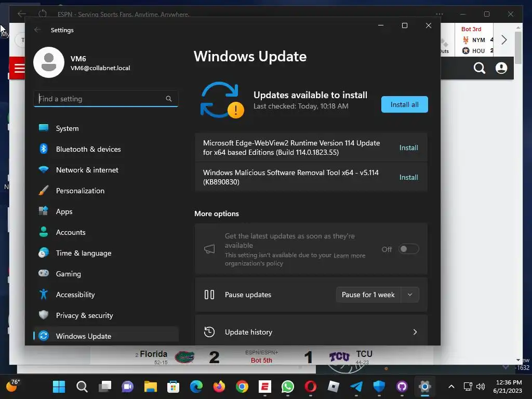Click the Gaming controller icon

pos(44,273)
